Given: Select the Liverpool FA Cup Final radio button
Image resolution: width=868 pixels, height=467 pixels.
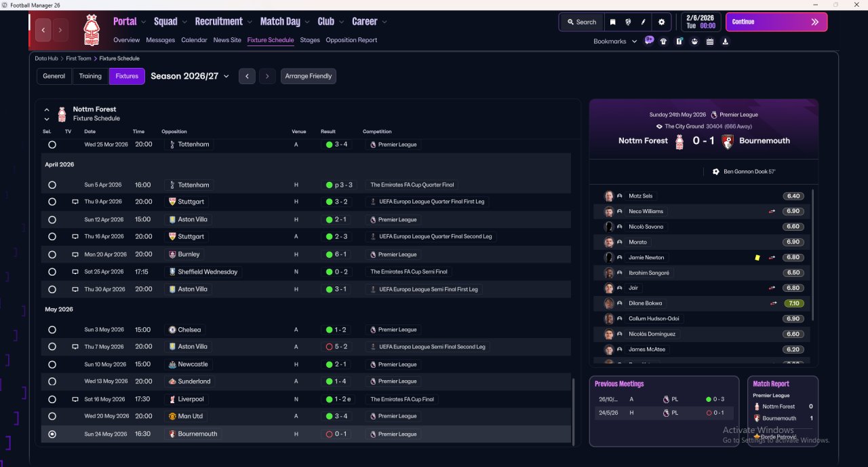Looking at the screenshot, I should [52, 399].
